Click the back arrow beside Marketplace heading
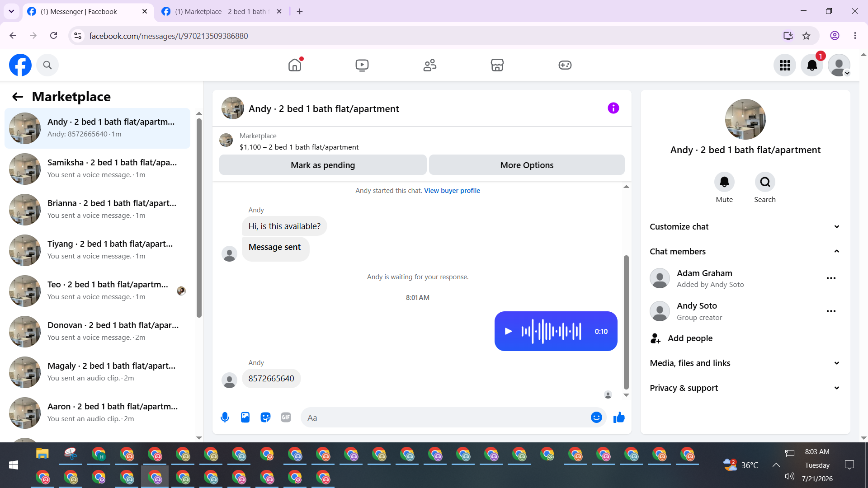 (18, 96)
